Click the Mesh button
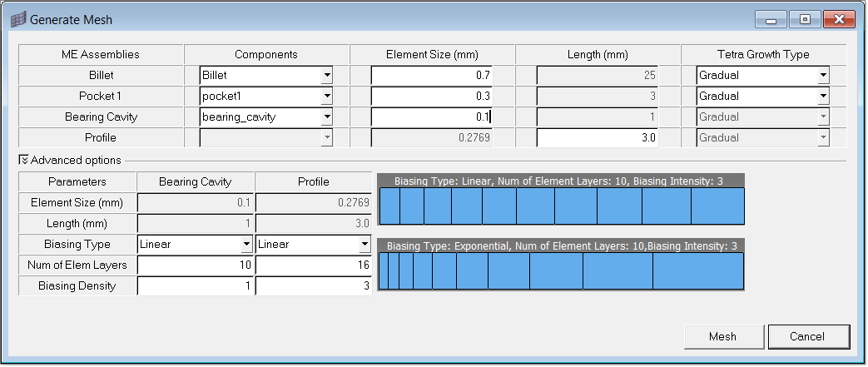The height and width of the screenshot is (367, 868). pos(723,336)
